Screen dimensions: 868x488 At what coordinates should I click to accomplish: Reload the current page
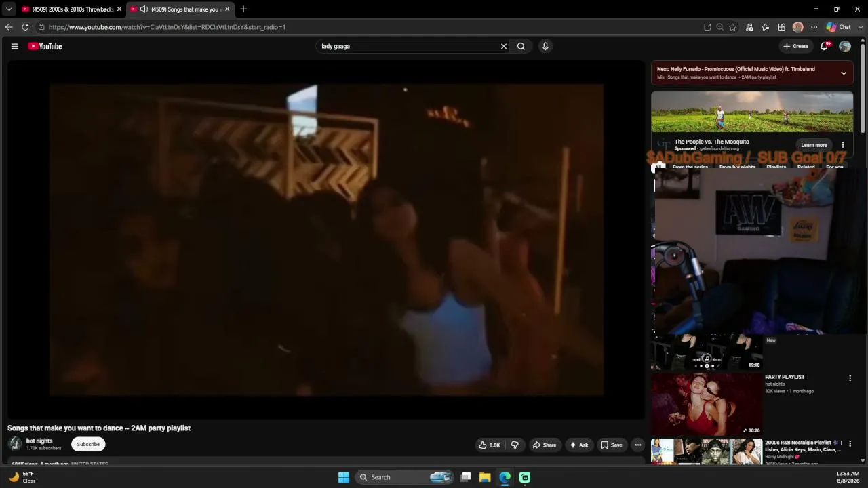(25, 27)
